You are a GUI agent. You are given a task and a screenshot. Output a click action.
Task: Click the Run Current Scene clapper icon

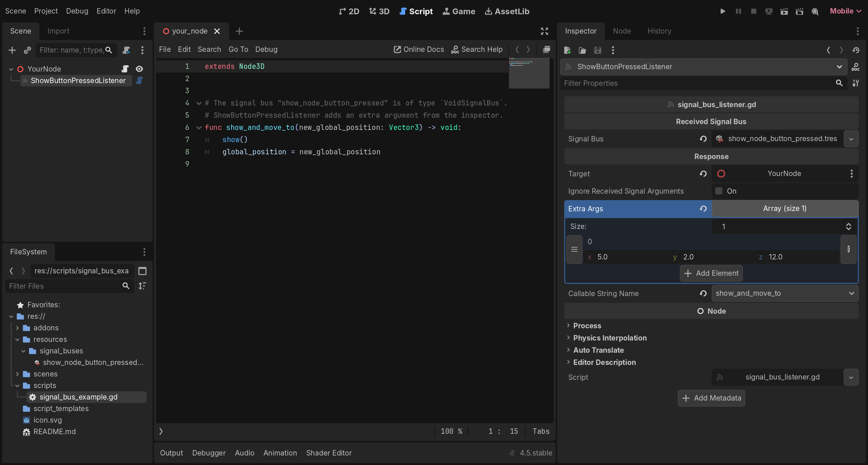[784, 11]
